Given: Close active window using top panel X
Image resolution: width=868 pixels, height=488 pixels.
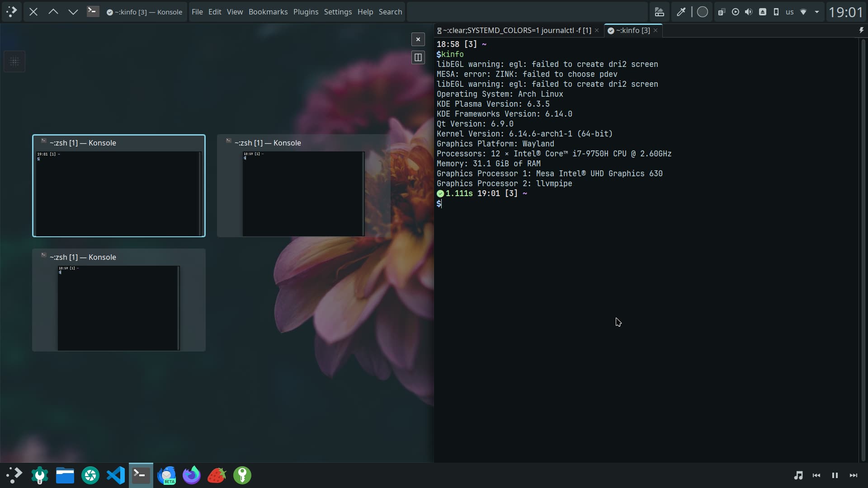Looking at the screenshot, I should click(33, 12).
